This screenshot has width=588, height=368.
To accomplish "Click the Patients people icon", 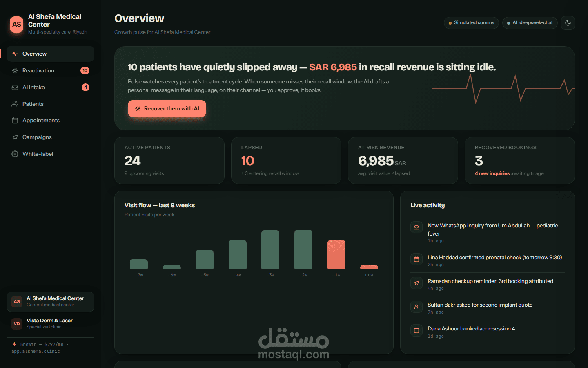I will (15, 104).
